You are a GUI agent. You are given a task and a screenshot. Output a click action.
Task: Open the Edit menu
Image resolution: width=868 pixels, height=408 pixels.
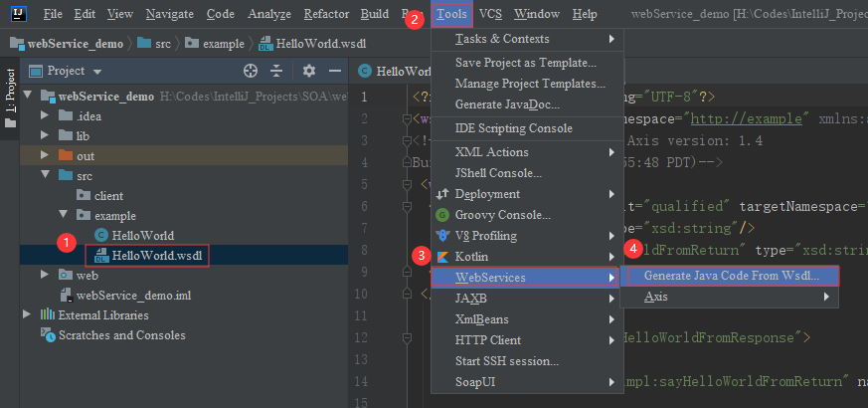[x=85, y=14]
